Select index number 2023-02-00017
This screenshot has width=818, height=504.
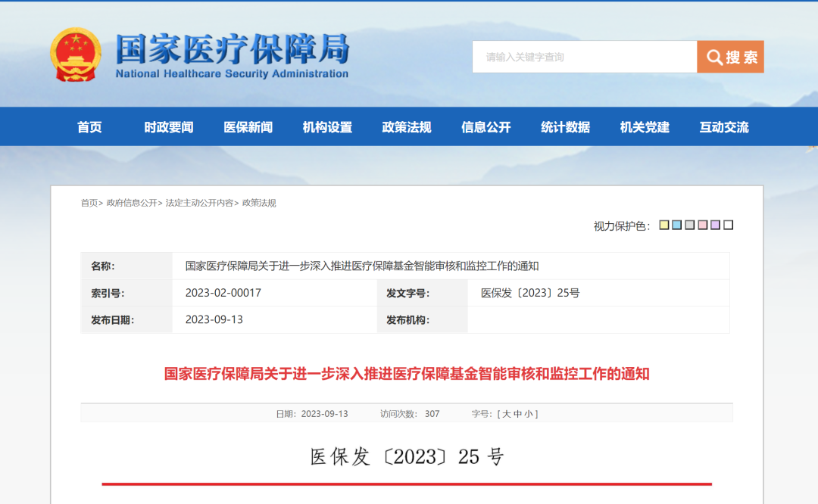click(223, 293)
